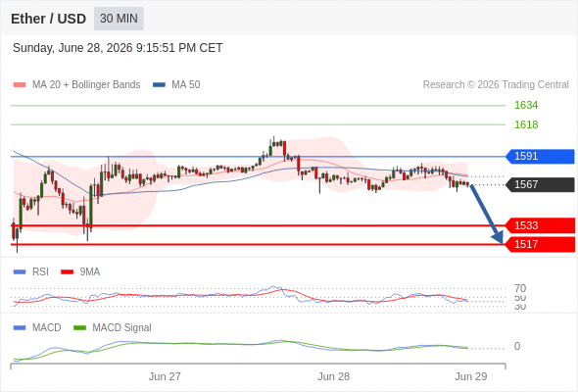Click the 1618 resistance level label
578x392 pixels.
[x=526, y=124]
